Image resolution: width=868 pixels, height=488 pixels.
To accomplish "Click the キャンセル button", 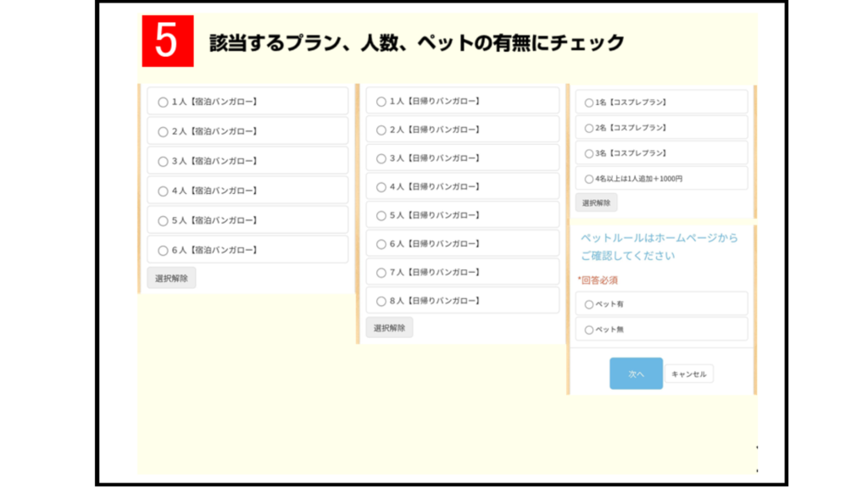I will point(688,374).
